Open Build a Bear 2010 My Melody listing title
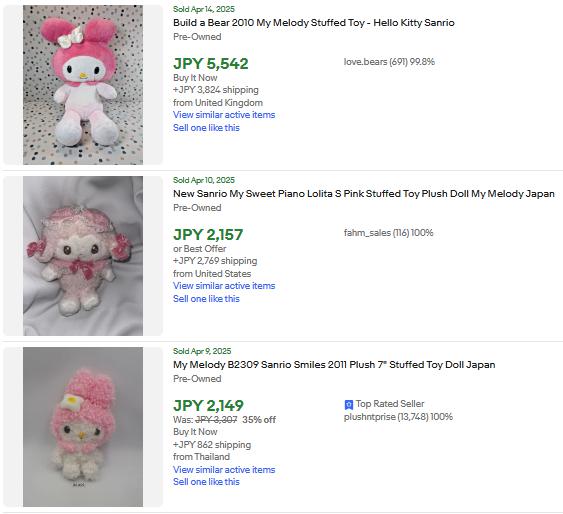563x514 pixels. (x=313, y=23)
